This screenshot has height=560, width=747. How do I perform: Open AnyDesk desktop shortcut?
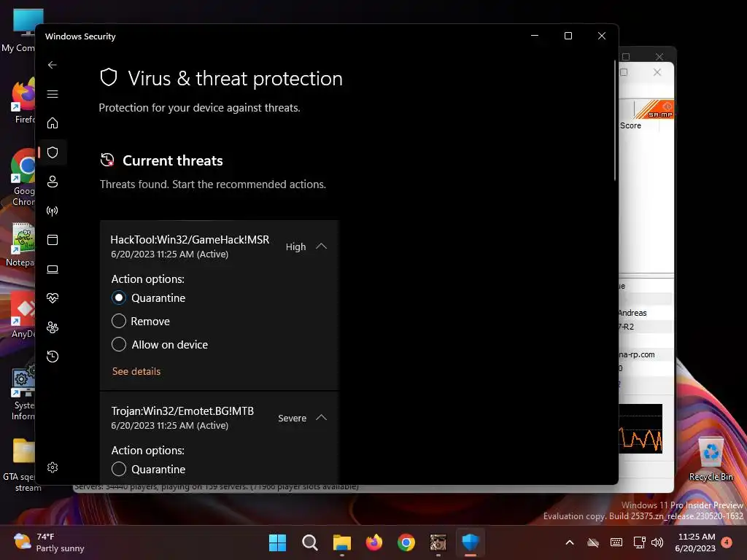point(23,315)
